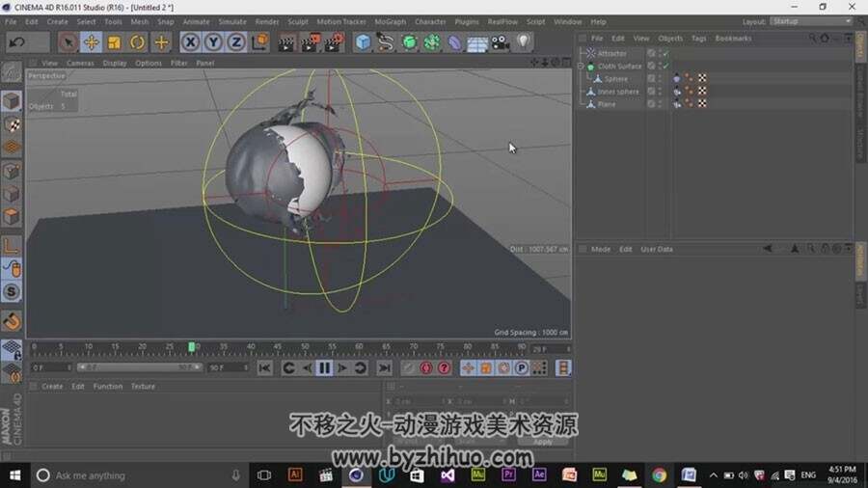Click the end frame 90 F field

coord(228,367)
